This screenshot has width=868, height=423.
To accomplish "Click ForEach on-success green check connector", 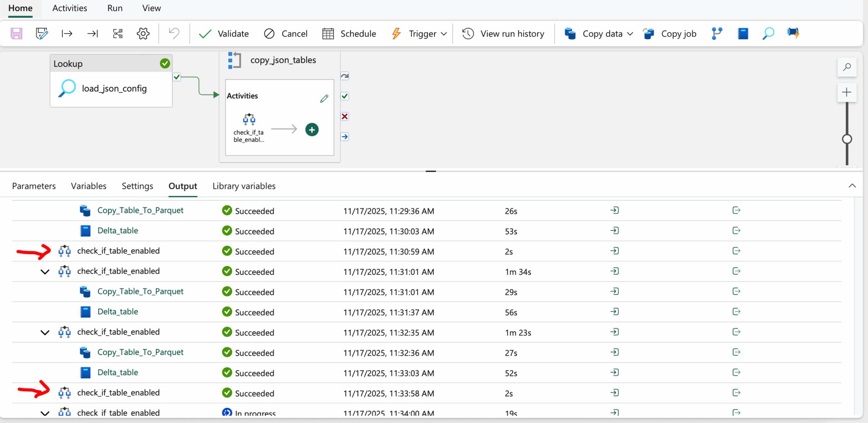I will tap(345, 96).
